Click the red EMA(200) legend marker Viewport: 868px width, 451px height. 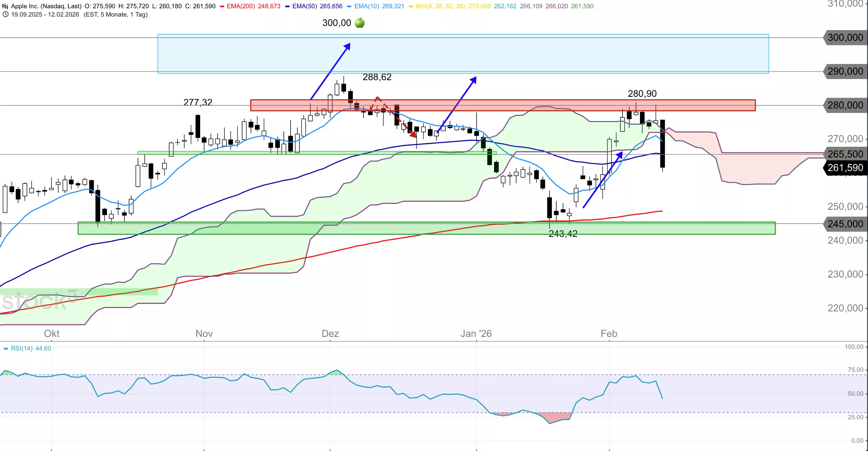tap(222, 6)
